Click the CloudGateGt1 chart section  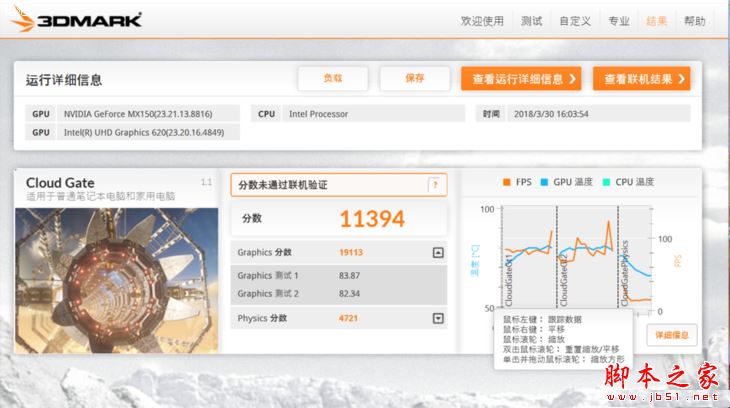[529, 257]
